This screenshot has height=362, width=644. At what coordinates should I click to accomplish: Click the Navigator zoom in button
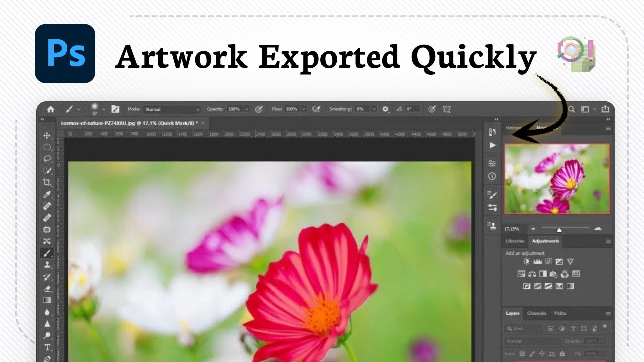pyautogui.click(x=598, y=229)
